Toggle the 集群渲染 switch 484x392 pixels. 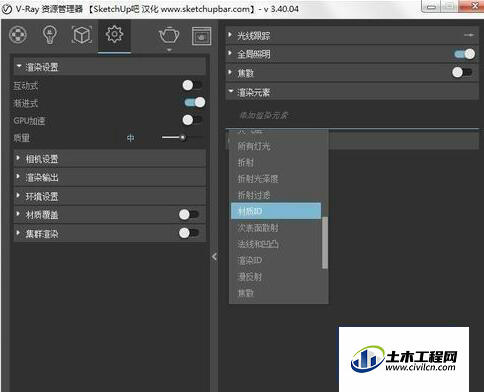pyautogui.click(x=189, y=233)
